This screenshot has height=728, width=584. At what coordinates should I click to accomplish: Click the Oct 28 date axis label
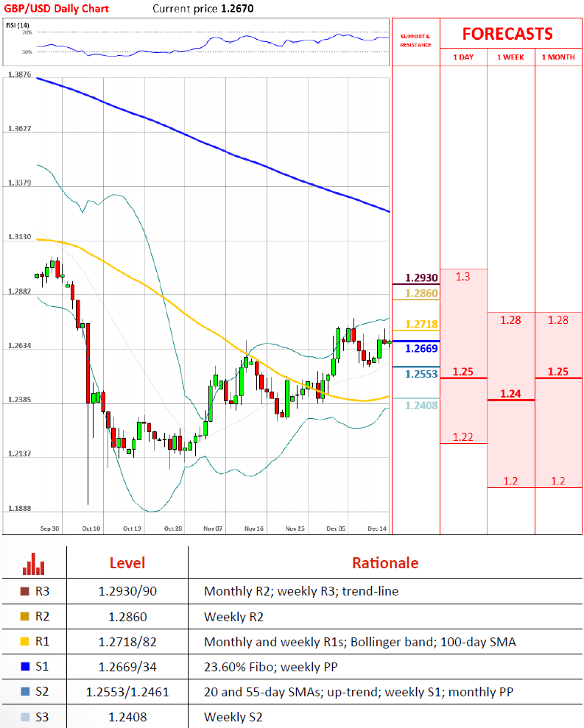tap(173, 529)
